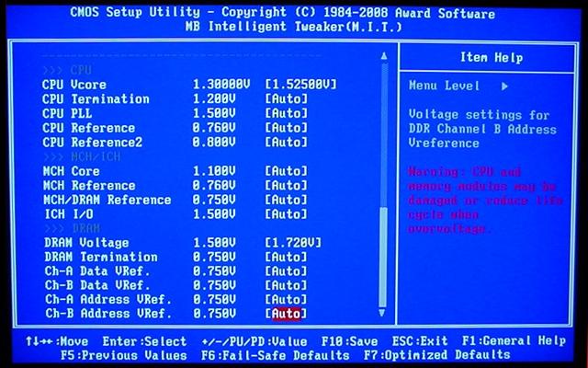Select the CPU Reference label

88,128
